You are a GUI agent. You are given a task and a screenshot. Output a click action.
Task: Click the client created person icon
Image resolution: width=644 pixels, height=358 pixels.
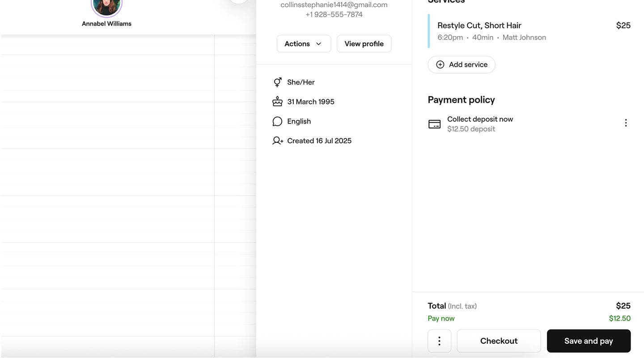[277, 141]
